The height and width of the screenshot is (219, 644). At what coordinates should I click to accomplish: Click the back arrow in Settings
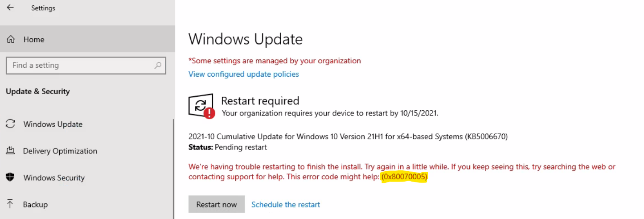(x=10, y=8)
